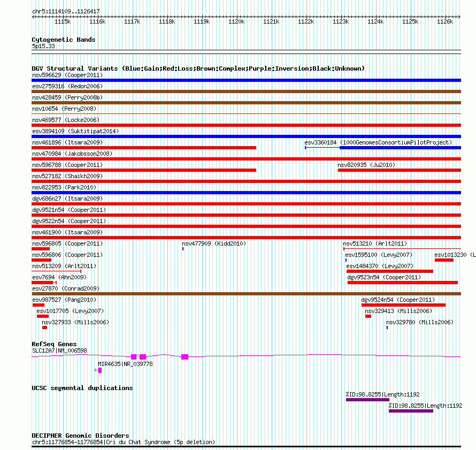The height and width of the screenshot is (450, 476).
Task: Open variant nsv596629 (Cooper2011) label
Action: coord(67,75)
